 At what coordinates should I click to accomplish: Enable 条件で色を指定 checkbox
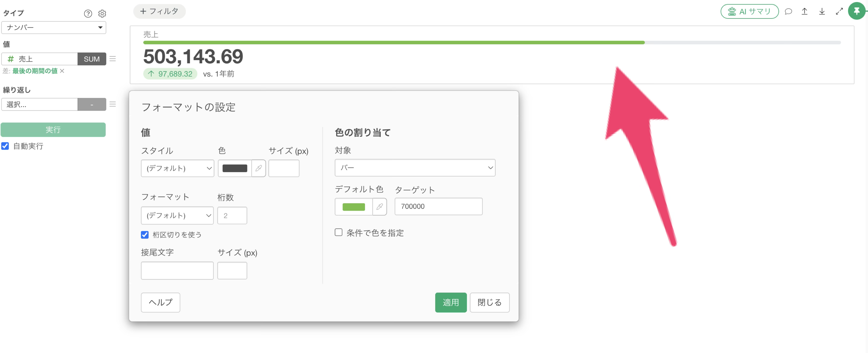(339, 233)
